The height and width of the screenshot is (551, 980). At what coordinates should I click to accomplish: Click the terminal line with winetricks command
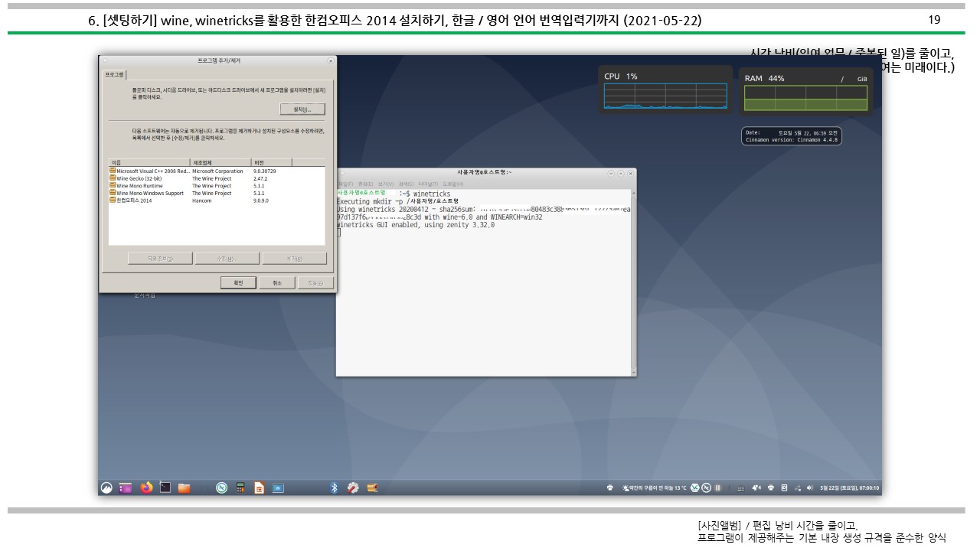tap(394, 194)
